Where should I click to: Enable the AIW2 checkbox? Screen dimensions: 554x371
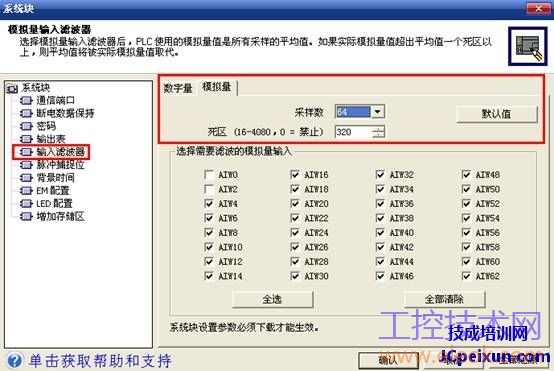click(209, 189)
